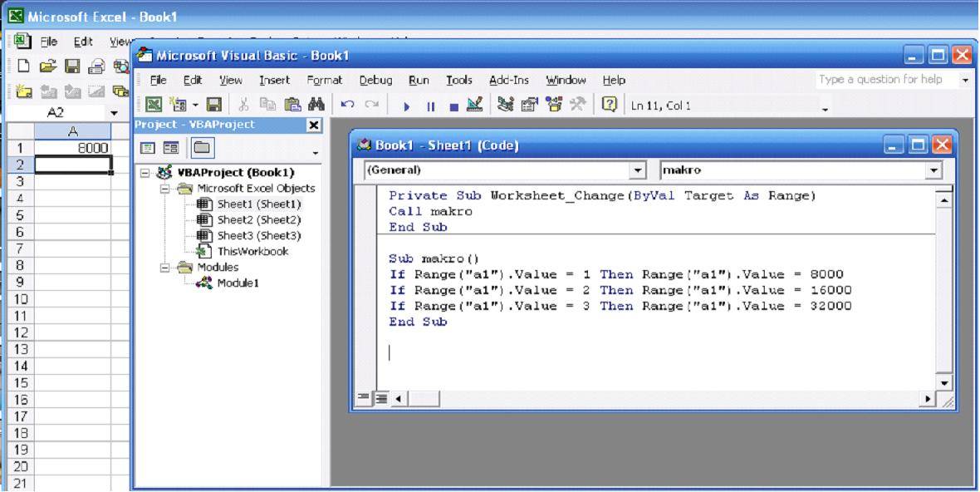Screen dimensions: 980x492
Task: Open VBA Edit menu
Action: [x=193, y=80]
